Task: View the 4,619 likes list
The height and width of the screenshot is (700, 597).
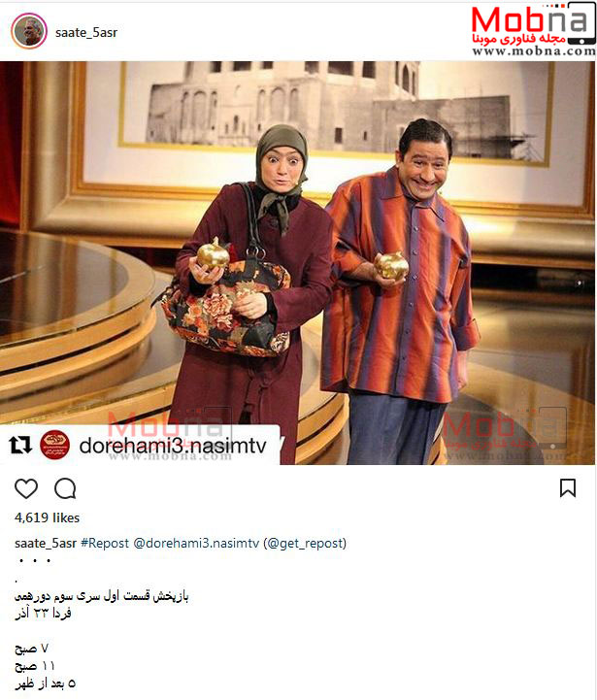Action: pyautogui.click(x=47, y=517)
